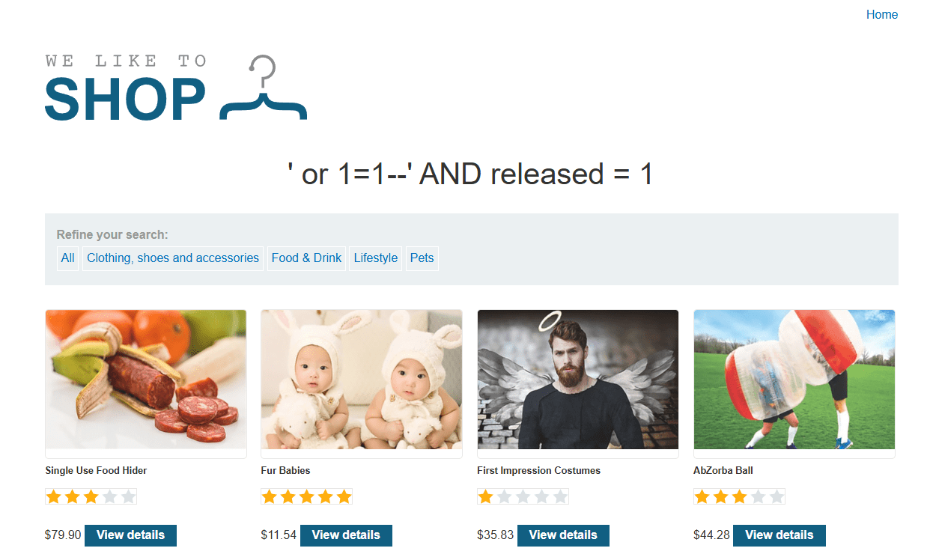
Task: Click the Fur Babies five-star rating
Action: click(307, 497)
